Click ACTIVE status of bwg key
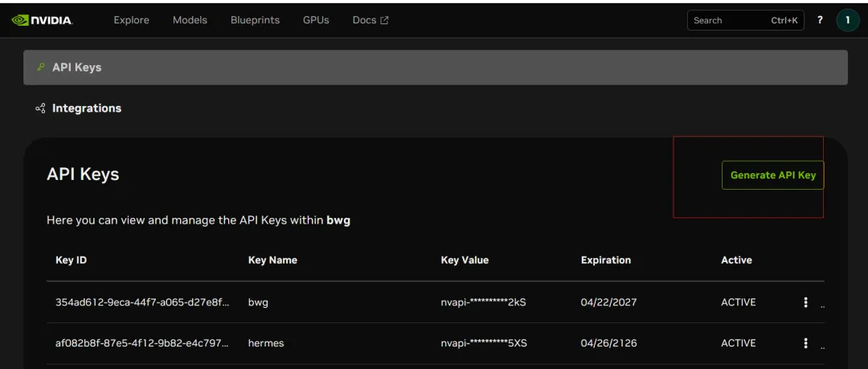The width and height of the screenshot is (868, 369). pyautogui.click(x=739, y=302)
